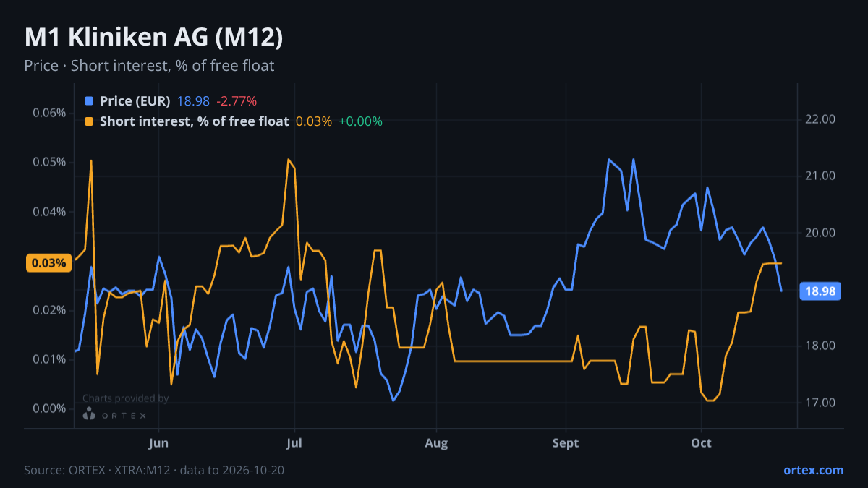Click the 20.00 right axis label

pos(820,233)
